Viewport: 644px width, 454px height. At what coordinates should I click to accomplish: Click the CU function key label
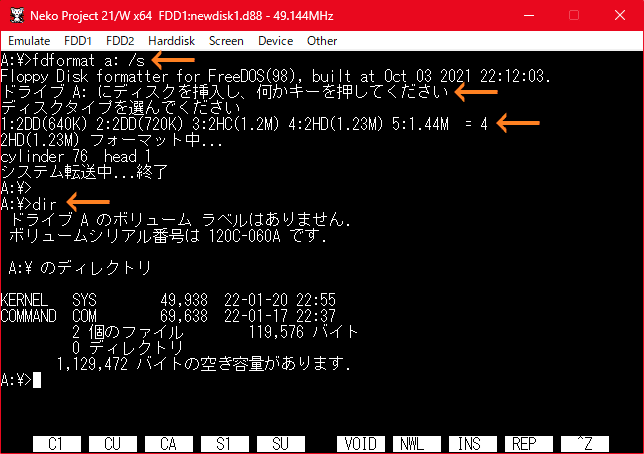(113, 444)
